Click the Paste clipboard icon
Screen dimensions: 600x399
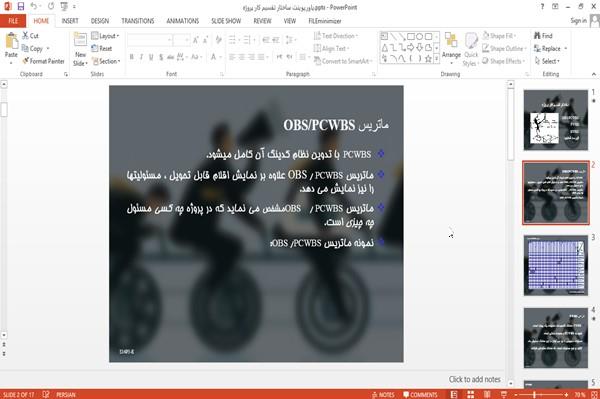(x=11, y=41)
